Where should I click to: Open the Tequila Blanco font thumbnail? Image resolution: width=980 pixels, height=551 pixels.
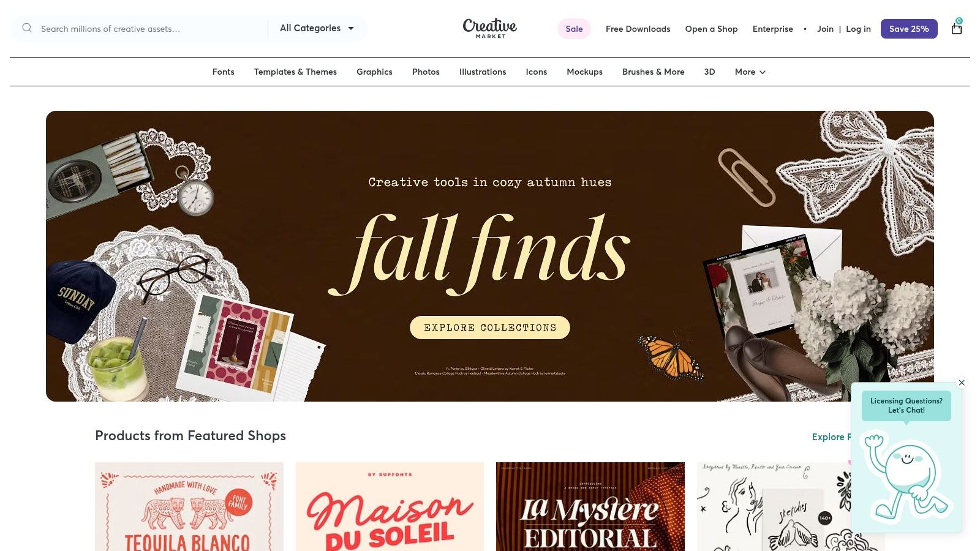tap(189, 507)
